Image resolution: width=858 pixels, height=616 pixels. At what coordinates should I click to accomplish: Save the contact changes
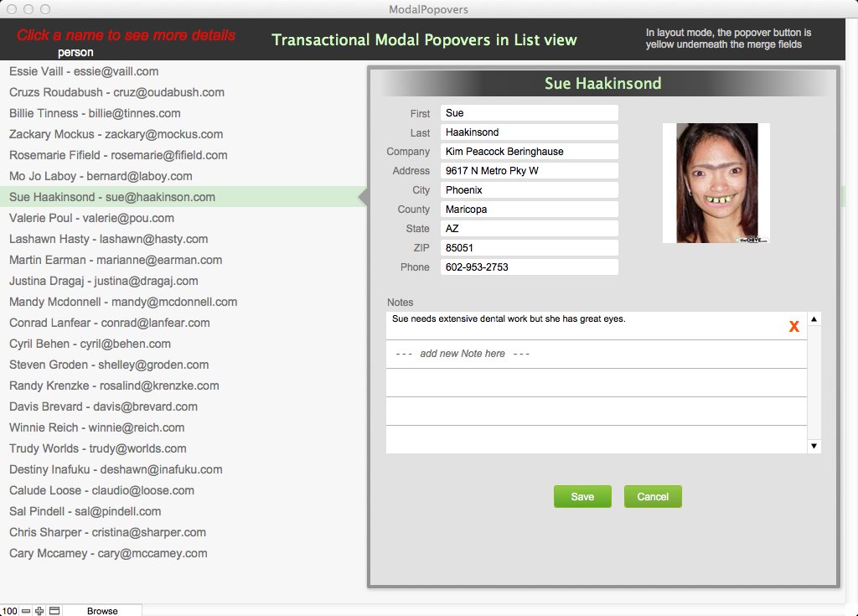(x=582, y=497)
